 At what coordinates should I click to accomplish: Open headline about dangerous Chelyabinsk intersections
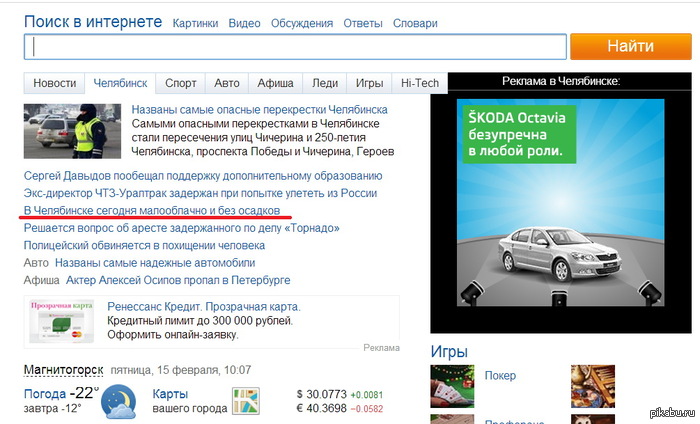click(259, 109)
